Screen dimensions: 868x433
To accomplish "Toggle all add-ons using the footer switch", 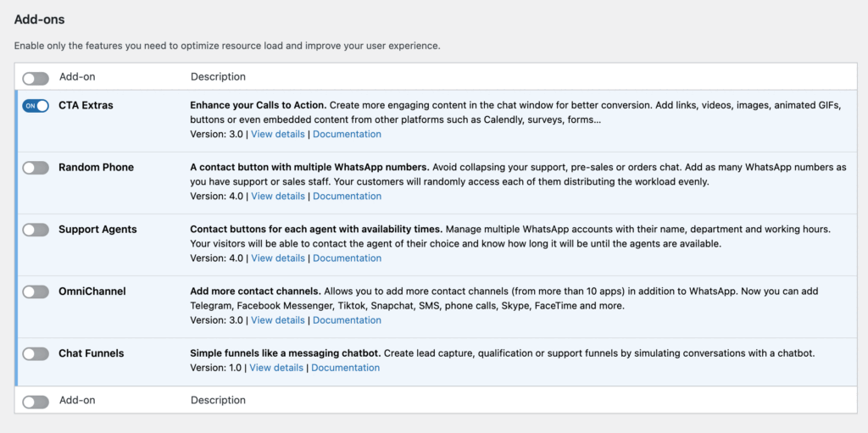I will pos(36,402).
